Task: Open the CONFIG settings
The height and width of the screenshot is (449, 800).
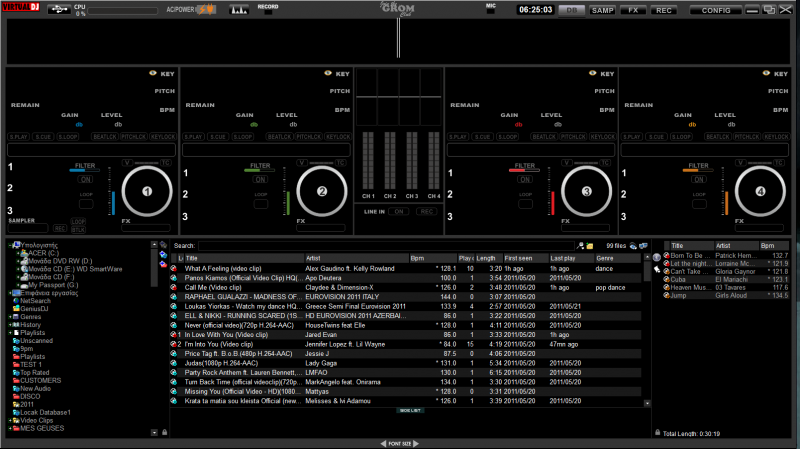Action: (x=715, y=10)
